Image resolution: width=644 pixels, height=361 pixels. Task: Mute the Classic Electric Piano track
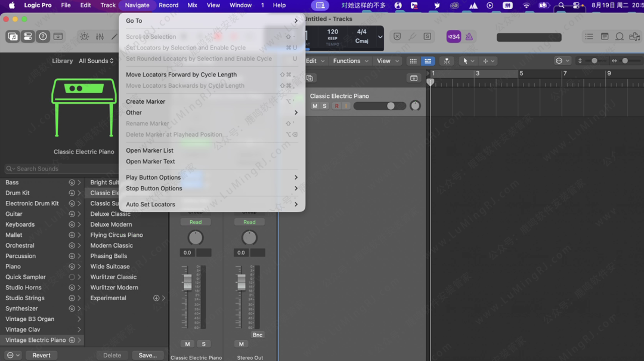pos(315,106)
